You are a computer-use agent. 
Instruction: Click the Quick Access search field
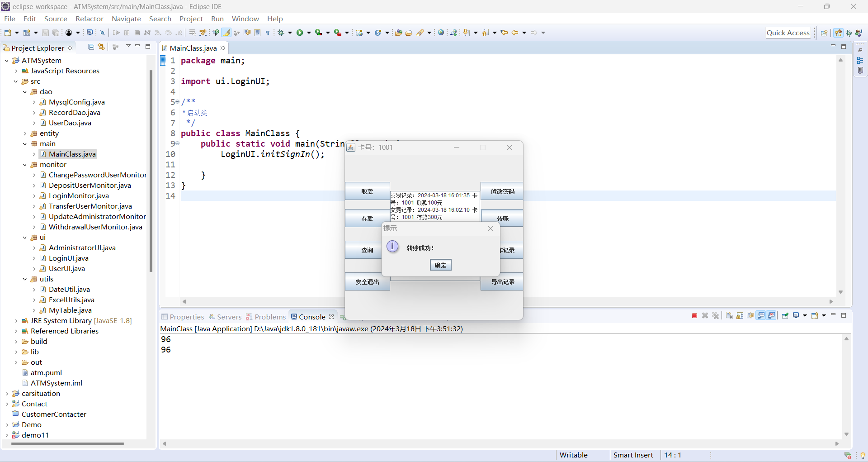point(788,33)
